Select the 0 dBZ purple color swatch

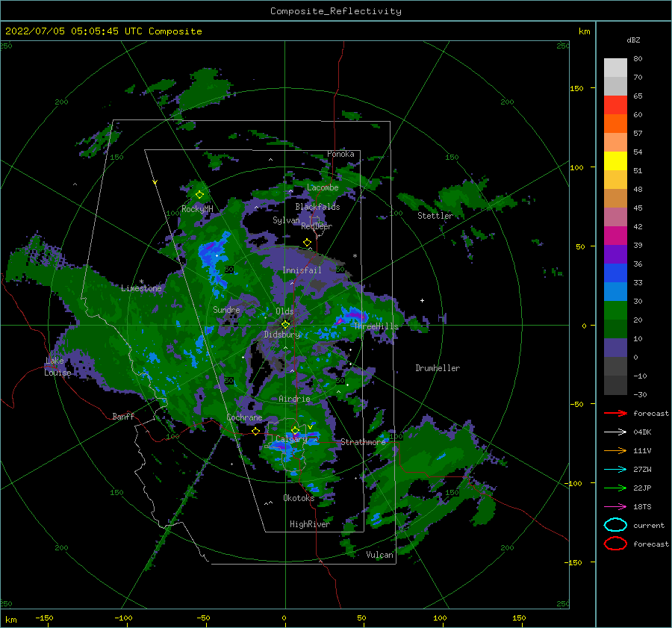click(x=615, y=347)
